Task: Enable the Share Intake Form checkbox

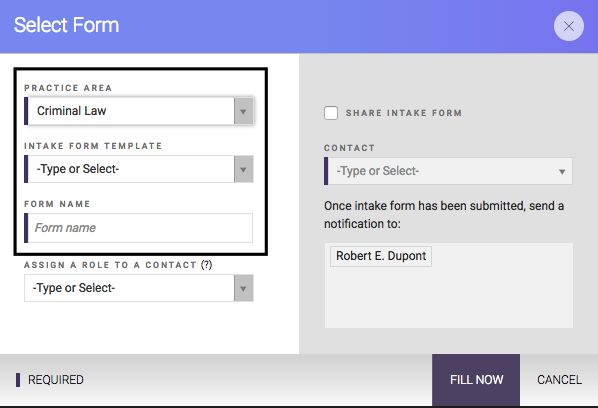Action: point(331,113)
